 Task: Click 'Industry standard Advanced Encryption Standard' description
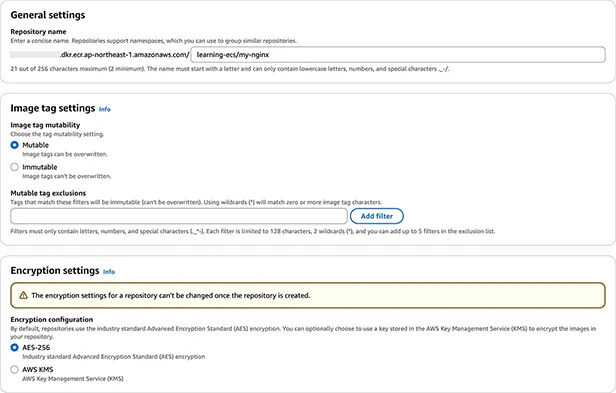[x=114, y=357]
